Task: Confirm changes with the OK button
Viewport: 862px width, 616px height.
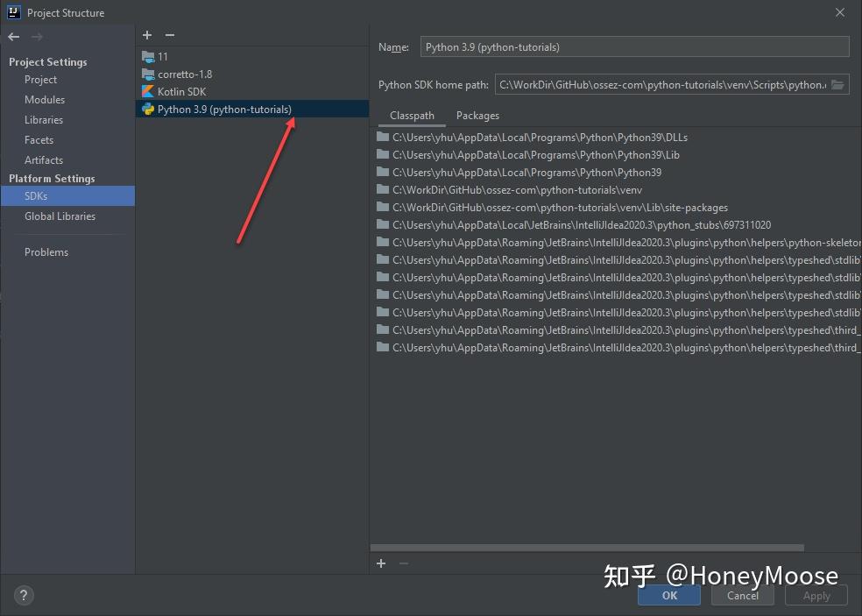Action: coord(668,595)
